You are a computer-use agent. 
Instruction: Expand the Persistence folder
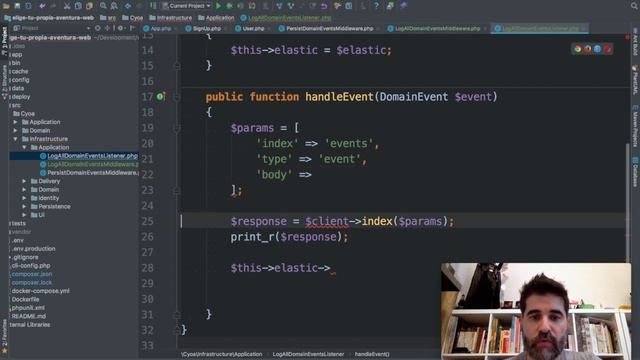[x=24, y=207]
